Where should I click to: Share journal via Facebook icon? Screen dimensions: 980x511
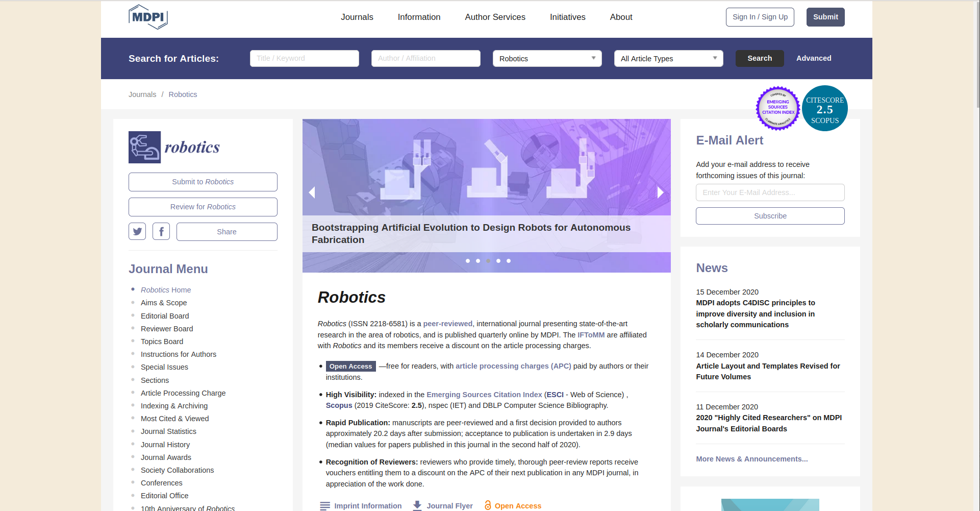[x=161, y=231]
